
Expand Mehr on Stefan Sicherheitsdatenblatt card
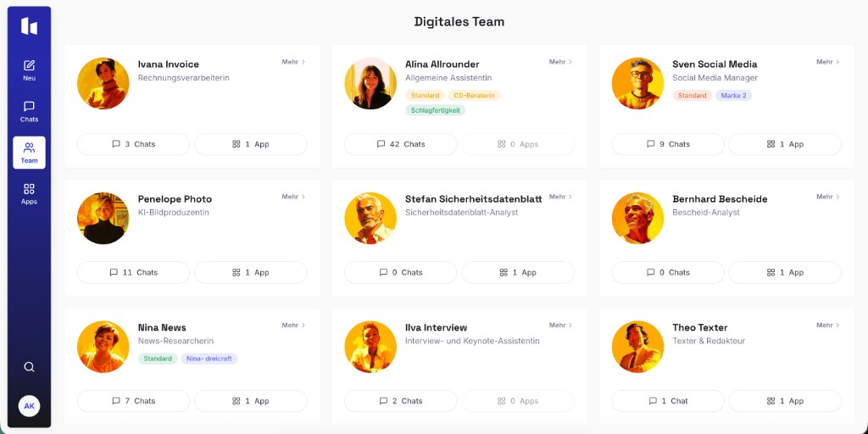click(x=561, y=197)
